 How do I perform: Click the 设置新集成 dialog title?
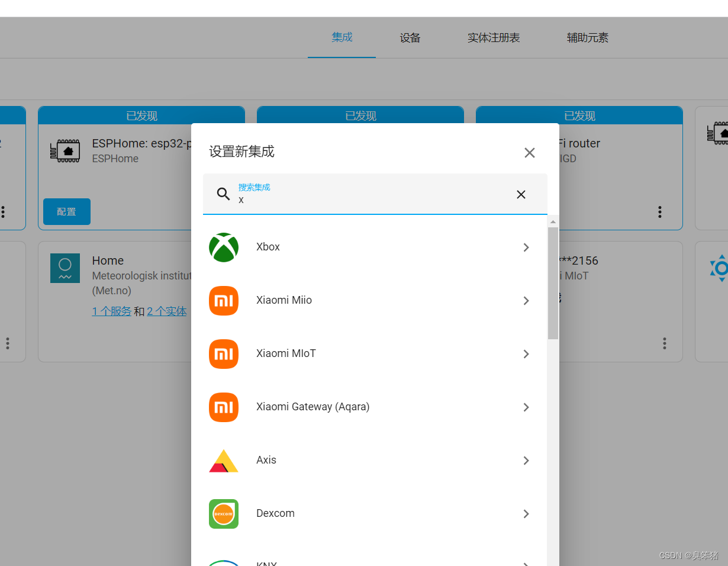pos(241,152)
